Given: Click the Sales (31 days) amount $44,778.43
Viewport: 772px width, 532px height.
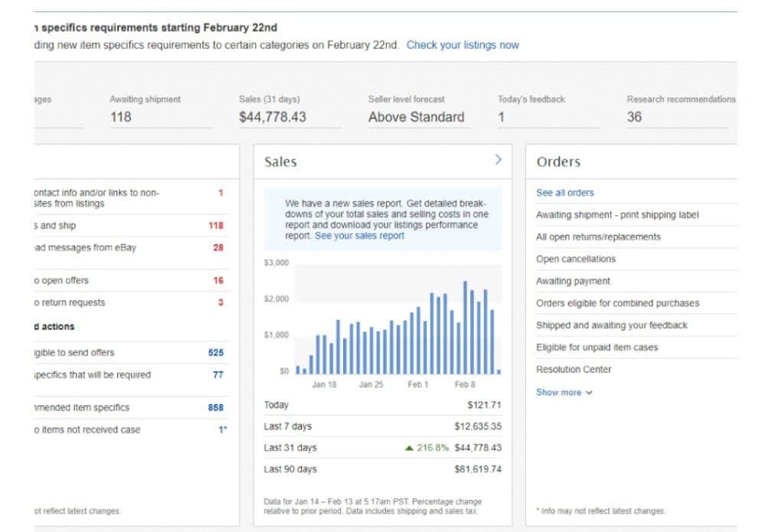Looking at the screenshot, I should tap(273, 117).
